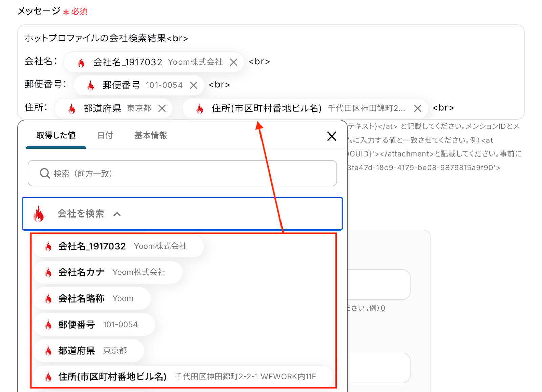Click flame icon on 都道府県 chip in message

click(x=71, y=108)
